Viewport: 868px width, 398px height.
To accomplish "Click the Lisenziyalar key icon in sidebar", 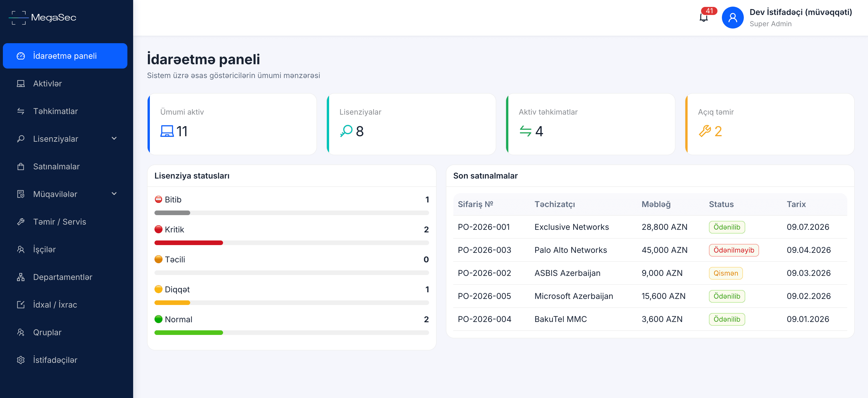I will [21, 139].
